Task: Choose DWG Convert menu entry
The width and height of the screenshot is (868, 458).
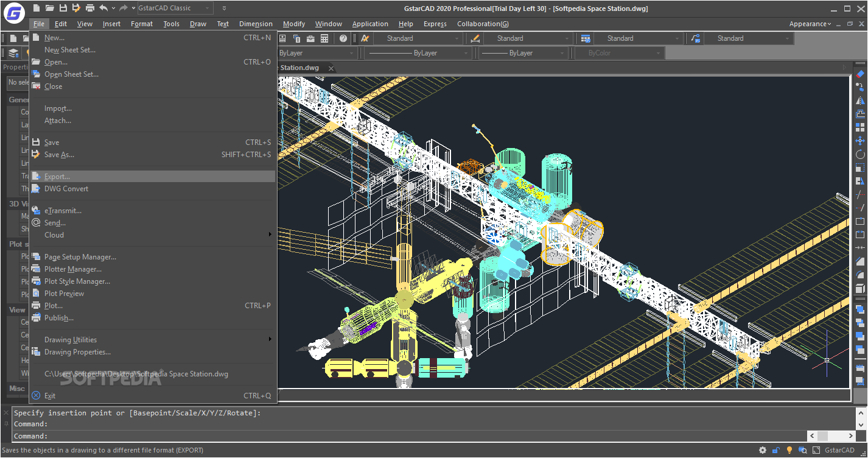Action: (x=153, y=189)
